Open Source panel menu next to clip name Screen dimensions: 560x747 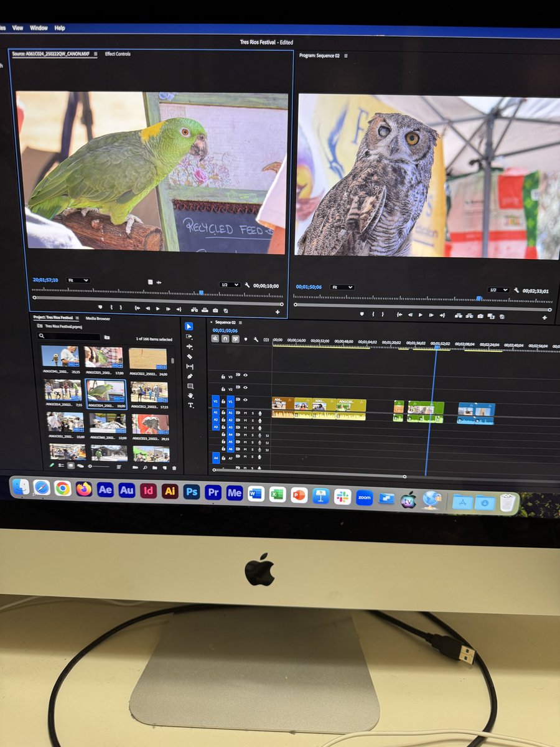[96, 54]
